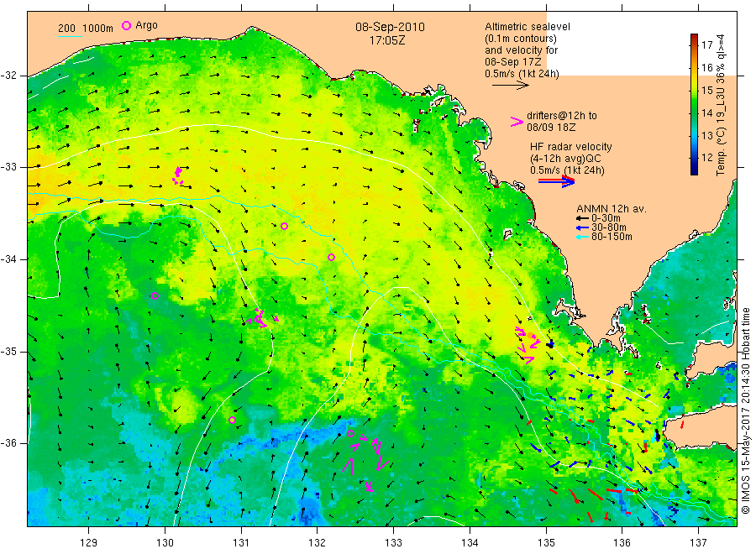Click the red and blue HF radar arrow
The width and height of the screenshot is (756, 554).
click(556, 181)
